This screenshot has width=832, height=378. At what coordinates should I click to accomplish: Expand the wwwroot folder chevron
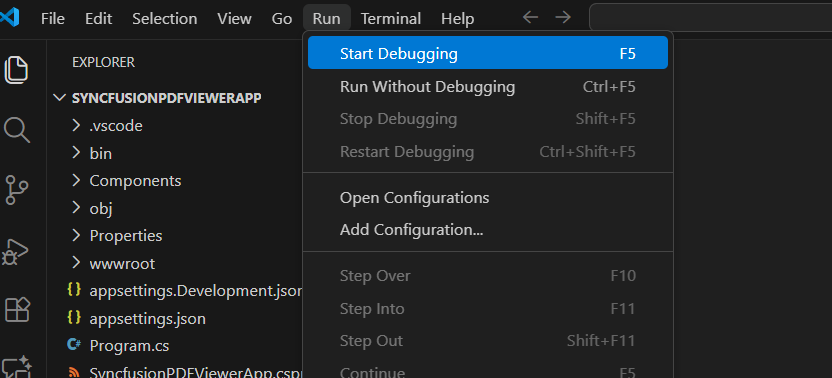[x=76, y=263]
